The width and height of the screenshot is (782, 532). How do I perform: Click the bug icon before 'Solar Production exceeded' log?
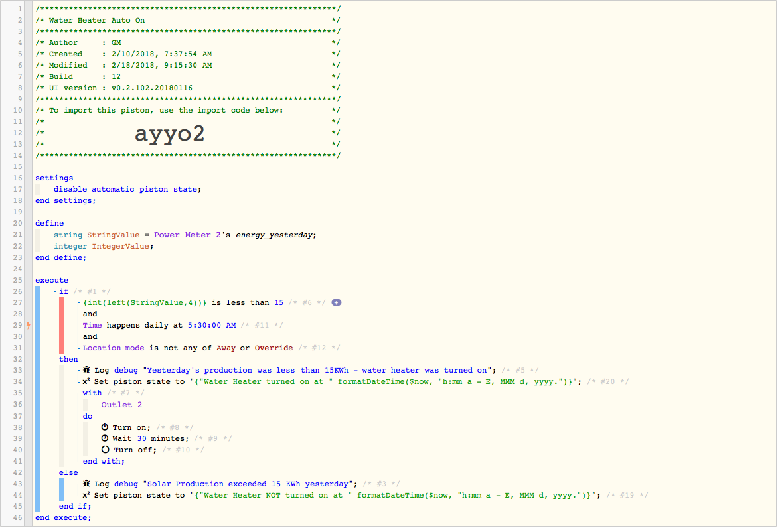pyautogui.click(x=87, y=484)
